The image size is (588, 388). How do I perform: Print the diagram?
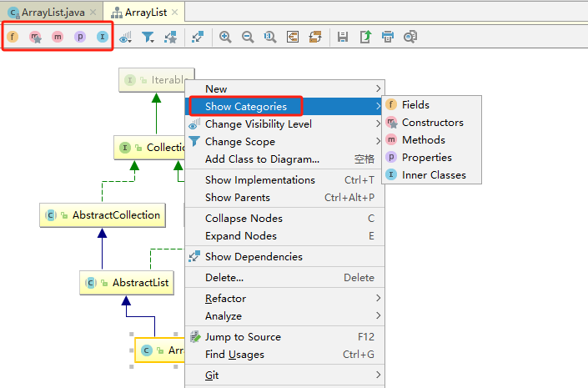(388, 37)
